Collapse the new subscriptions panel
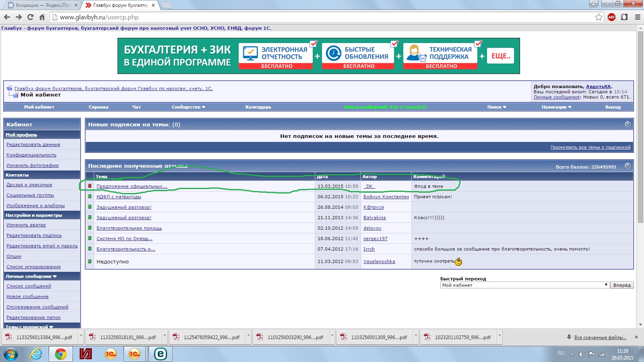 click(x=627, y=124)
